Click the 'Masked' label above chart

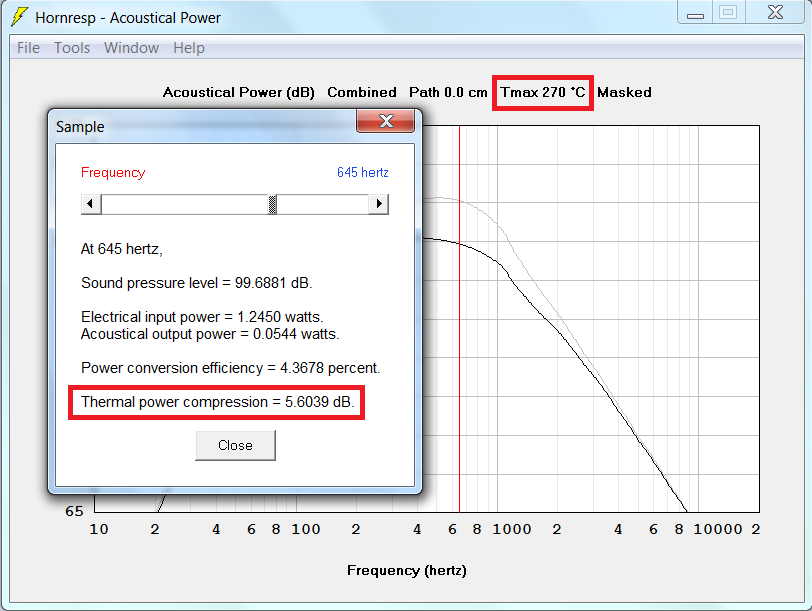624,92
